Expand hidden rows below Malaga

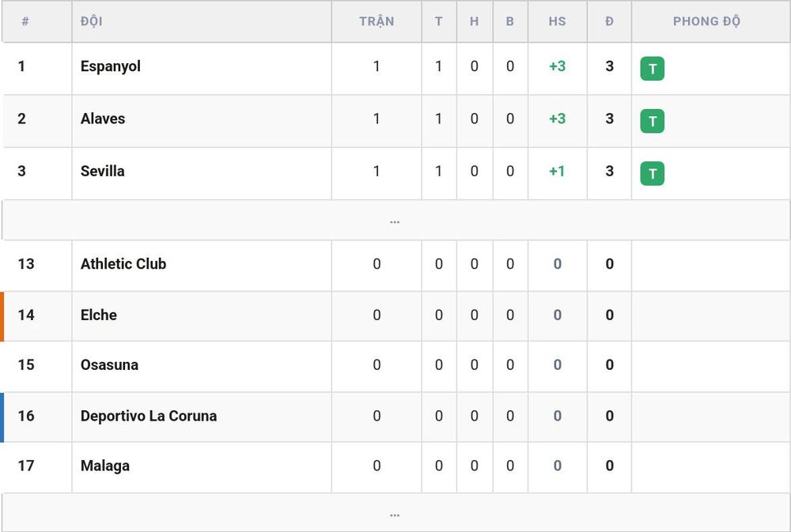click(395, 513)
